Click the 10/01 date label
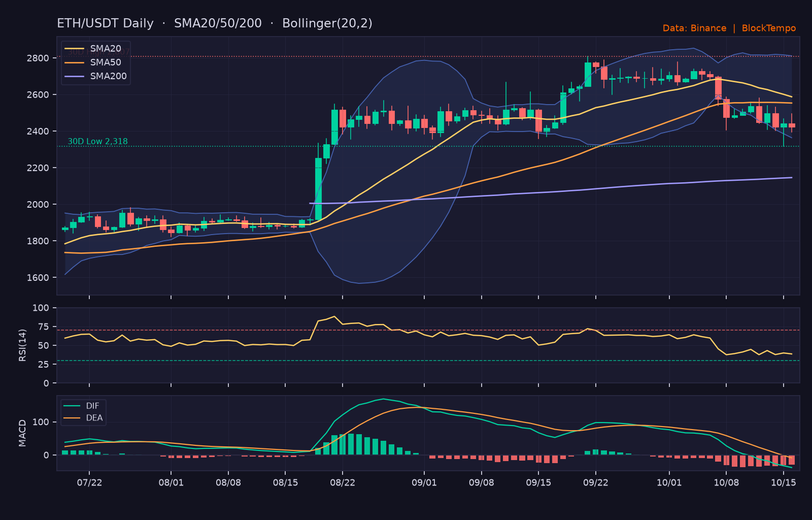The width and height of the screenshot is (812, 520). point(669,482)
